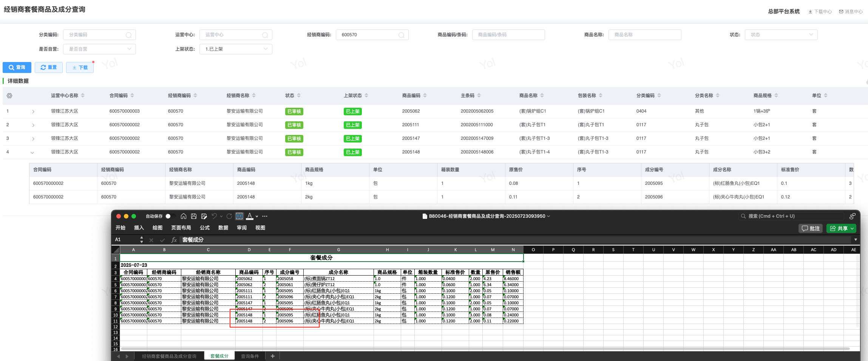Click the fx insert function icon
The height and width of the screenshot is (361, 868).
click(x=174, y=240)
